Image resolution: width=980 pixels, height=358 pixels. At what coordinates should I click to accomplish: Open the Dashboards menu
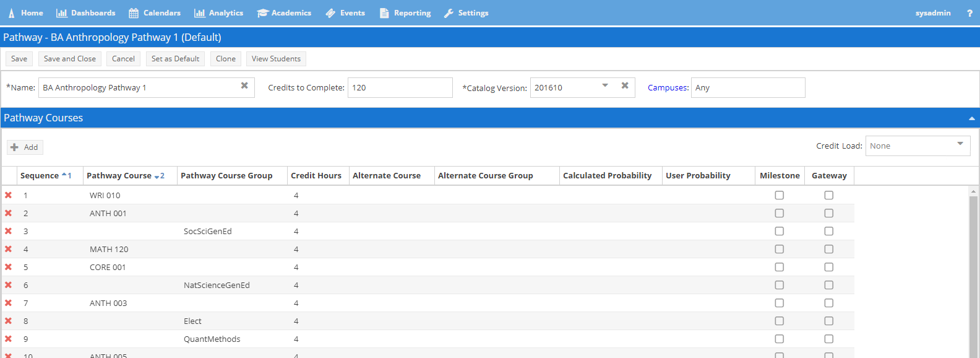point(86,13)
